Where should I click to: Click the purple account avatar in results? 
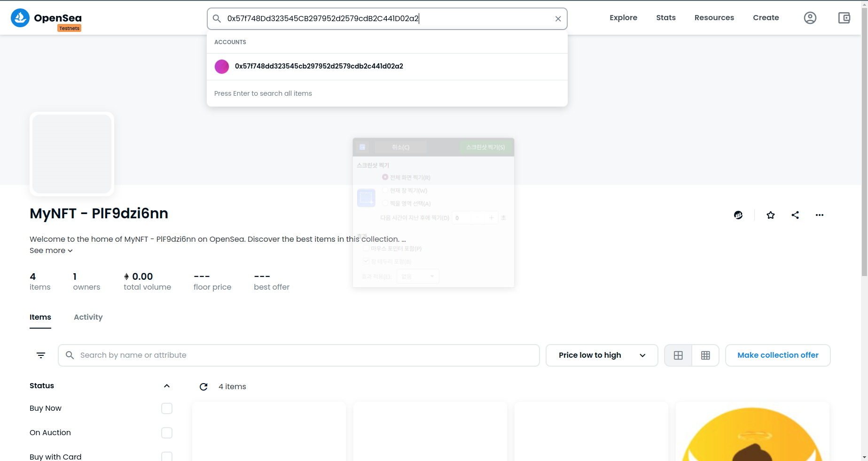click(x=222, y=67)
